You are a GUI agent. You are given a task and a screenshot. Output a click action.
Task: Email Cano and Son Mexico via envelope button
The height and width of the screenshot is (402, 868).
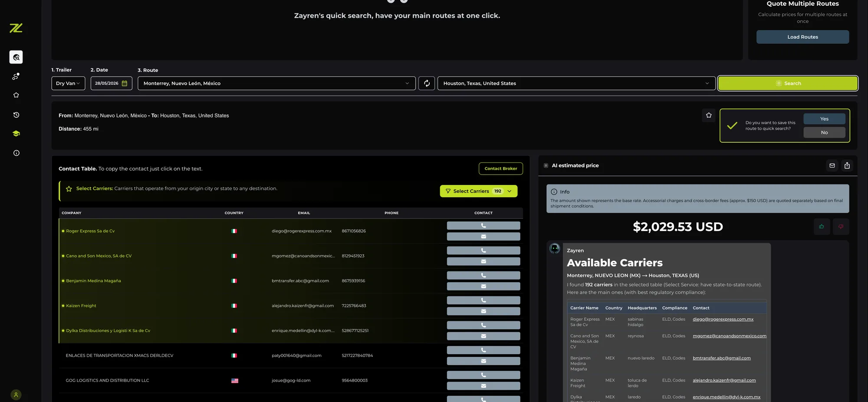pos(483,261)
